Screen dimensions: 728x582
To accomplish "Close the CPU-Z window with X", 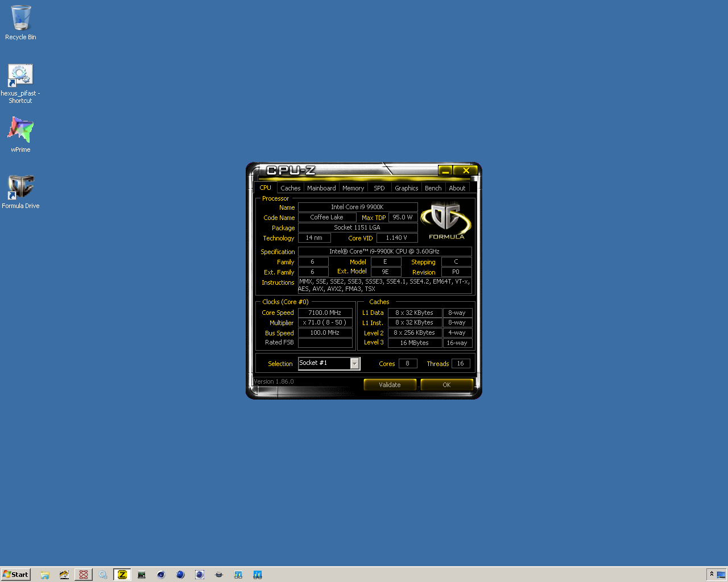I will tap(466, 171).
